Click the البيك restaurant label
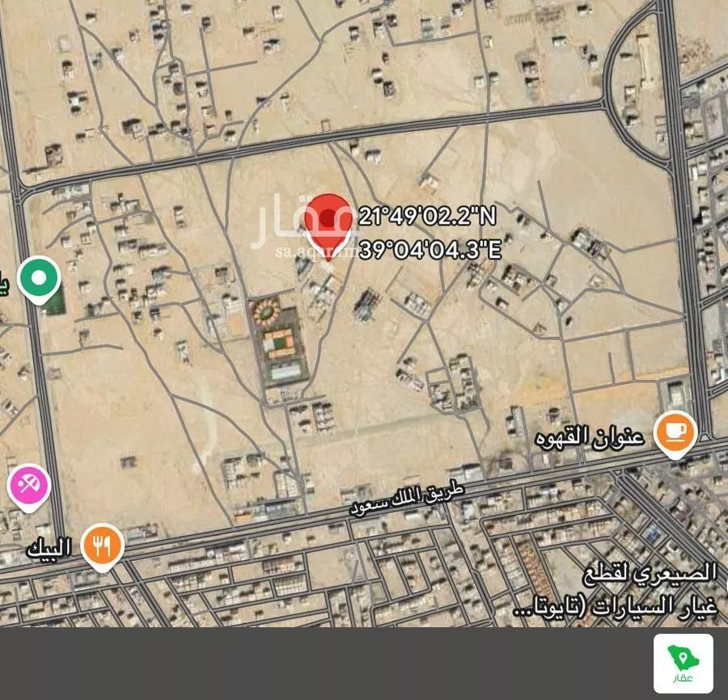 point(49,548)
